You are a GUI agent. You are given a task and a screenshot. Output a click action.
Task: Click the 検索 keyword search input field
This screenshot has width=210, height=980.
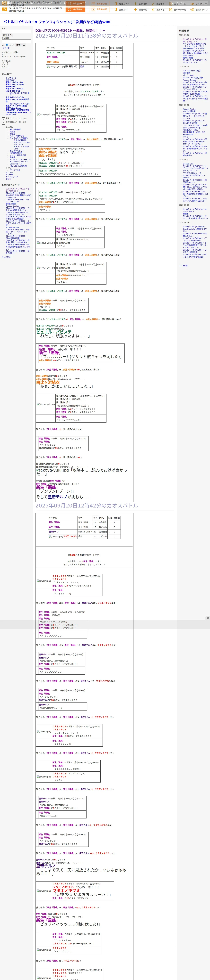point(16,32)
